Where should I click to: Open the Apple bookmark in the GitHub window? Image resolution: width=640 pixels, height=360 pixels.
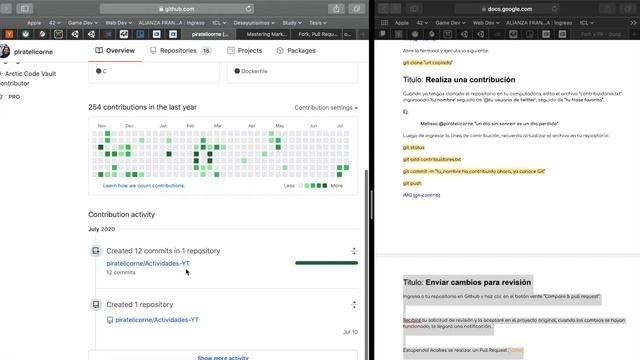point(34,23)
